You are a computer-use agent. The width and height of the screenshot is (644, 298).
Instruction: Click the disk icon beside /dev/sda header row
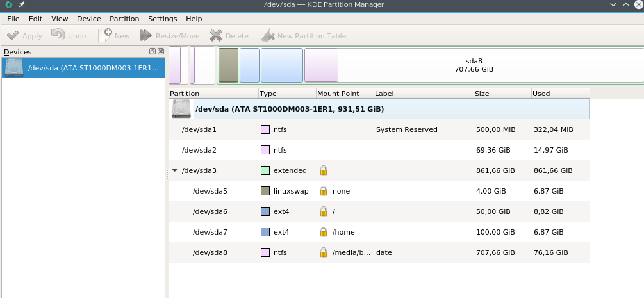pos(181,109)
